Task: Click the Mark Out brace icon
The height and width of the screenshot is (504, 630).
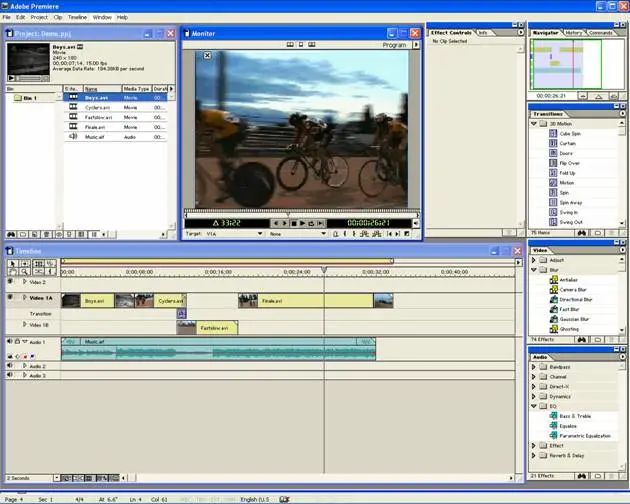Action: pyautogui.click(x=354, y=234)
